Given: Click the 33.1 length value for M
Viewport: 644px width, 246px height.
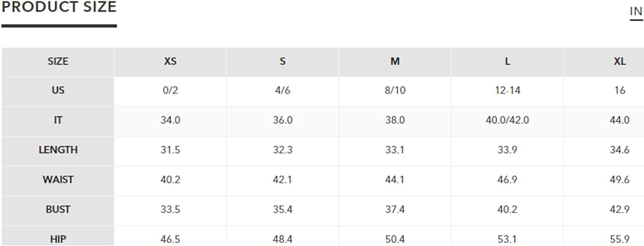Looking at the screenshot, I should pyautogui.click(x=395, y=150).
